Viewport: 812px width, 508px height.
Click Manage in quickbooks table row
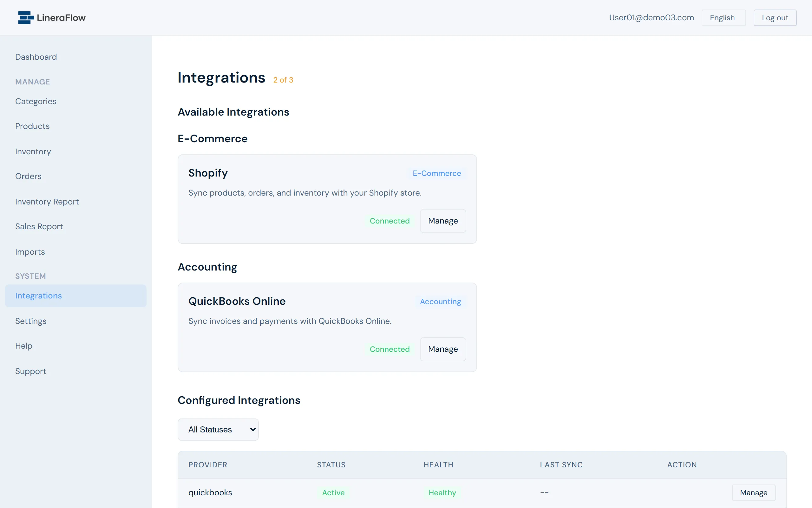pos(753,492)
